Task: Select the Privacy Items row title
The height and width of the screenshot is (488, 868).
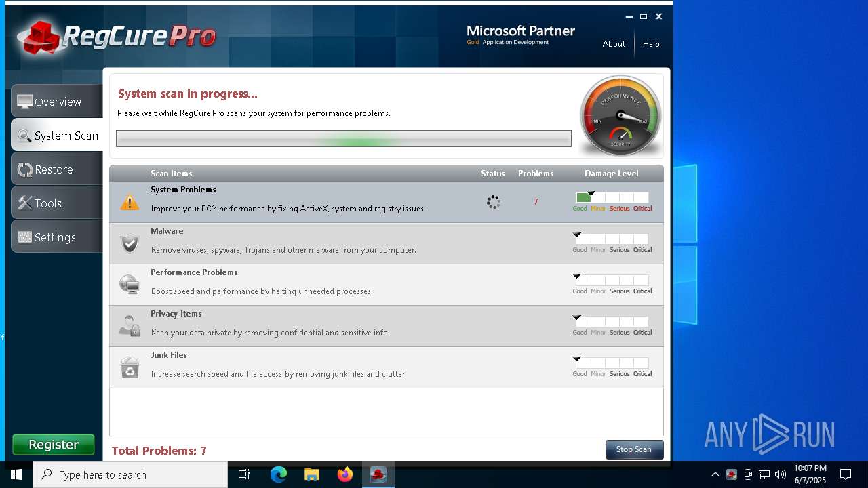Action: pos(176,314)
